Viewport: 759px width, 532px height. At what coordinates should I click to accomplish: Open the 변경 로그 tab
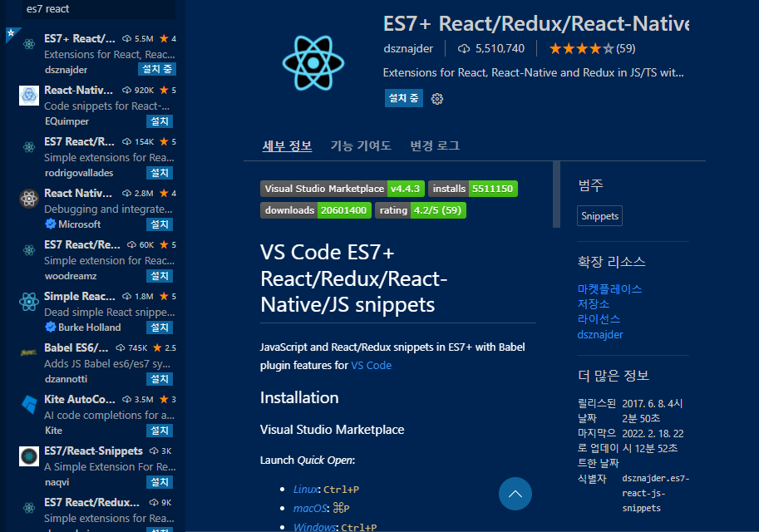tap(435, 145)
